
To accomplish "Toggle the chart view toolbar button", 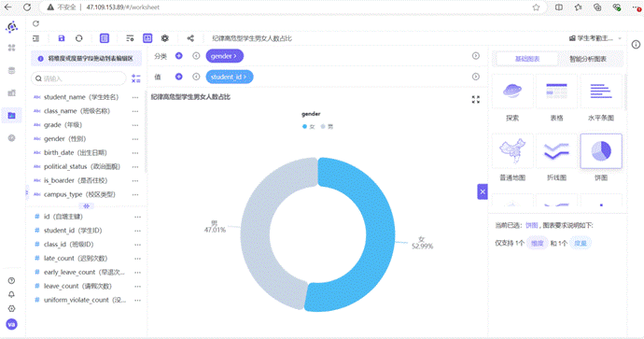I will [147, 38].
